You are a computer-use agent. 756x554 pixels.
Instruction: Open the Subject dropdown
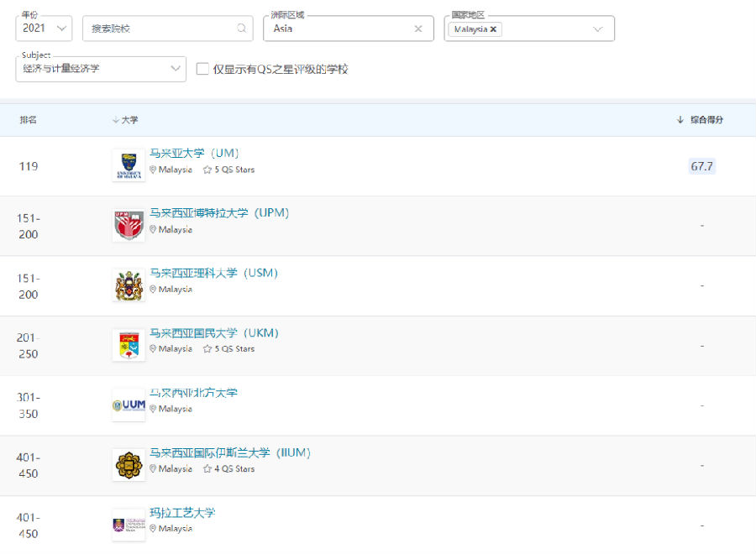(x=101, y=68)
